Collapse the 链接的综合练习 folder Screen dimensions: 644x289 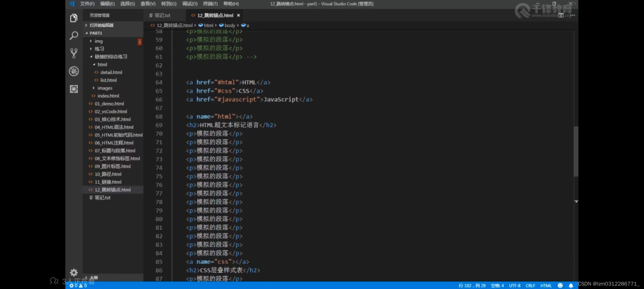tap(113, 56)
